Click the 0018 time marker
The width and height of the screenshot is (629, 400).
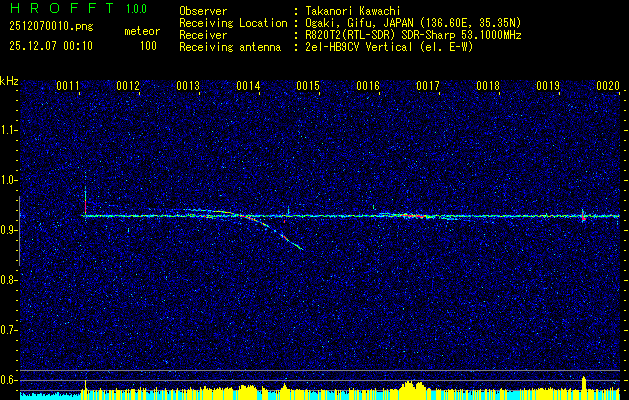(x=488, y=86)
